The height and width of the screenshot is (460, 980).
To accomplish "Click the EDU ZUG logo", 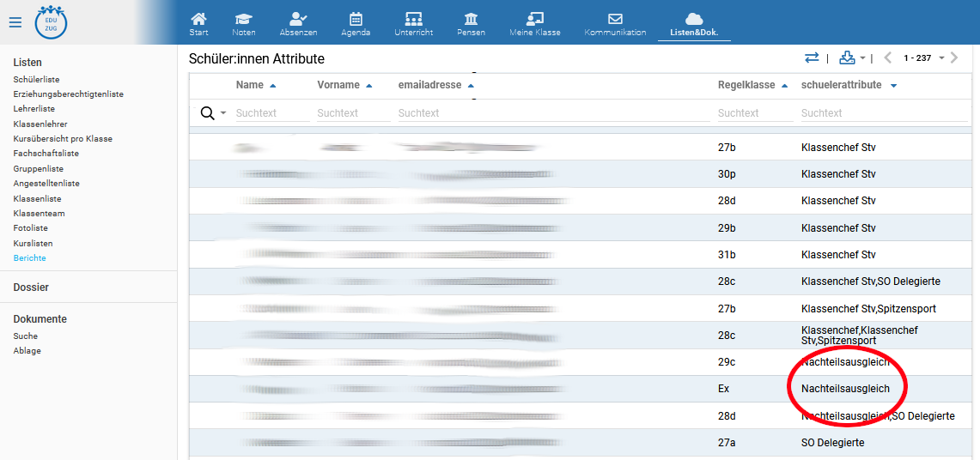I will [x=51, y=22].
